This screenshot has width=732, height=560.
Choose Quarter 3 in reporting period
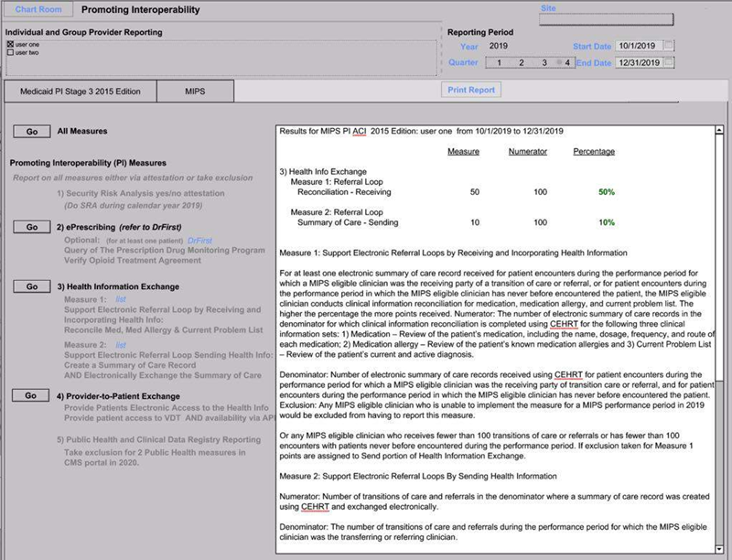(544, 62)
